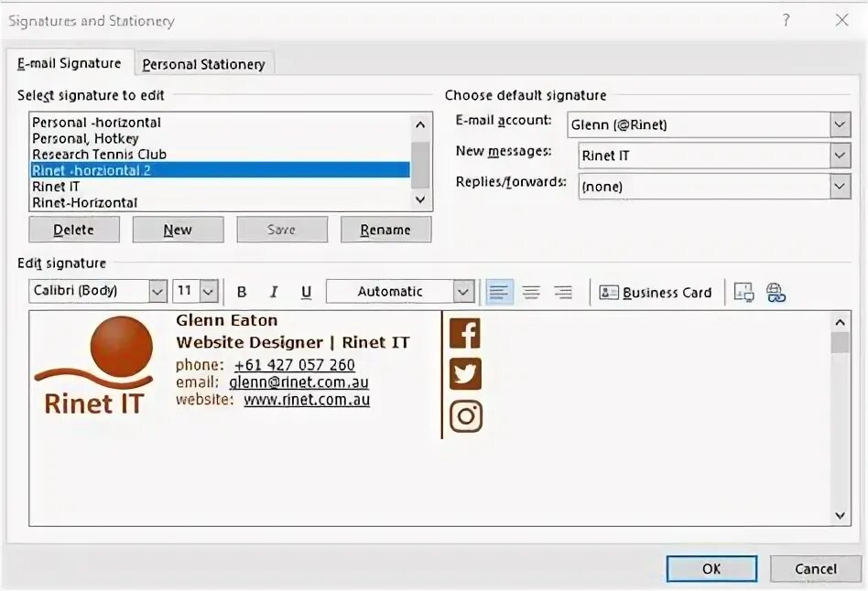Click the glenn@rinet.com.au email link

[x=298, y=381]
